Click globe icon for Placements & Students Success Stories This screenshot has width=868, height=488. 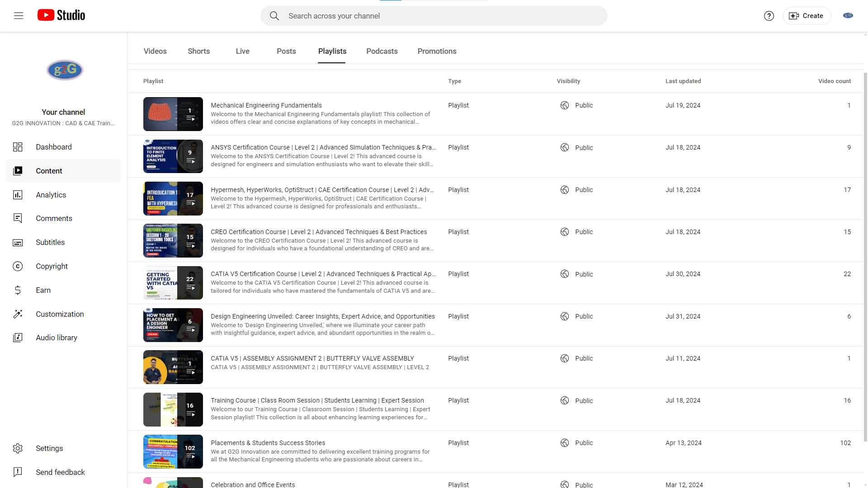565,443
